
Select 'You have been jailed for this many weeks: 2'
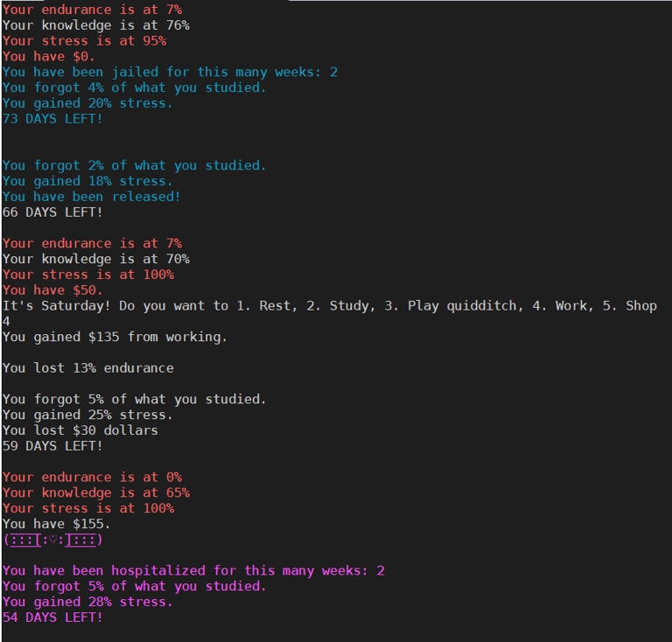tap(170, 73)
